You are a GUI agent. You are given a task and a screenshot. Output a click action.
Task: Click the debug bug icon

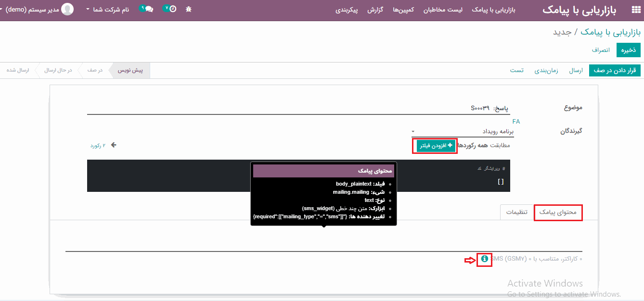(x=188, y=9)
